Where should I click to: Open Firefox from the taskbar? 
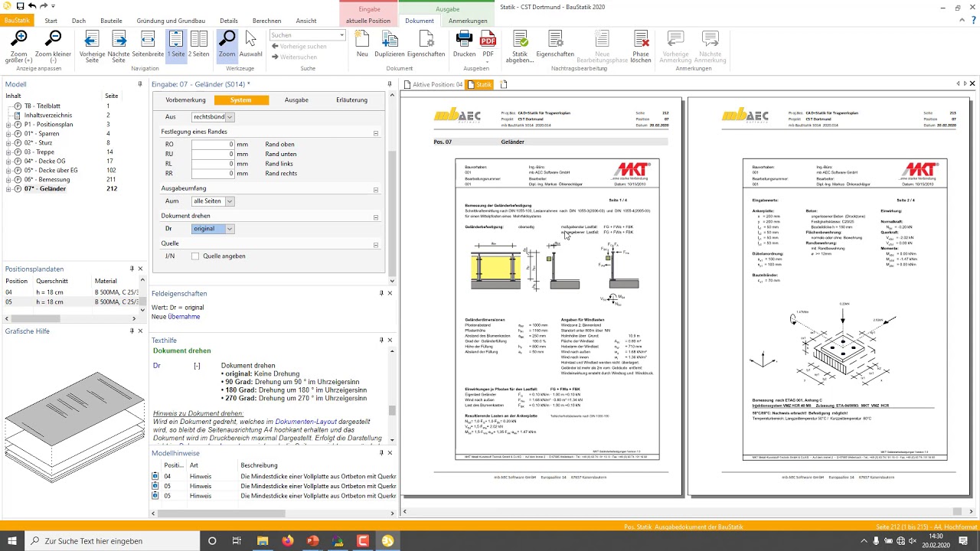pos(287,541)
